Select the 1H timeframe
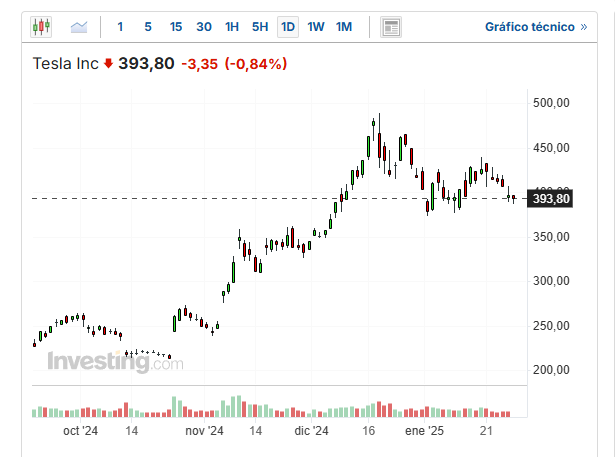 point(232,26)
